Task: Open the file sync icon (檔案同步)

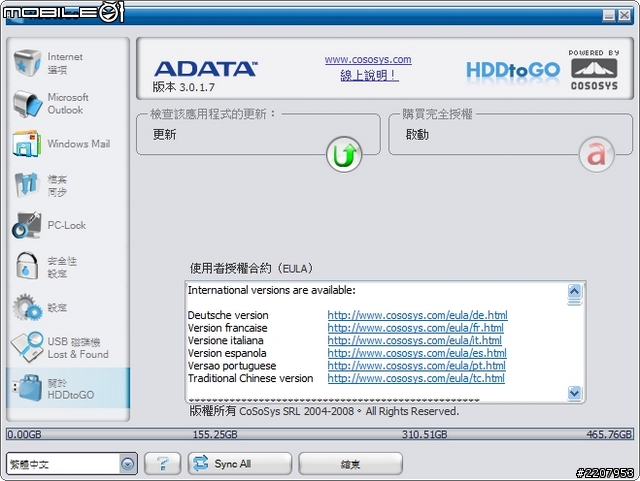Action: click(x=27, y=185)
